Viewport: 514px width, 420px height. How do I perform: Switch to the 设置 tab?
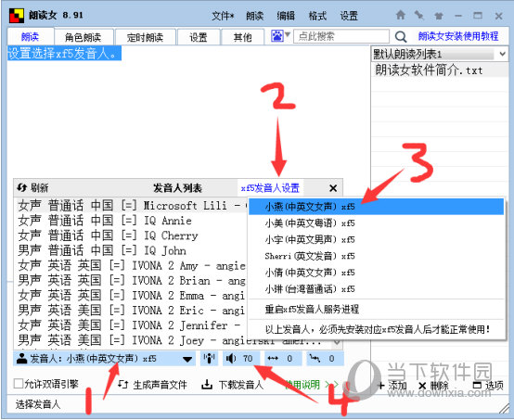(x=199, y=37)
